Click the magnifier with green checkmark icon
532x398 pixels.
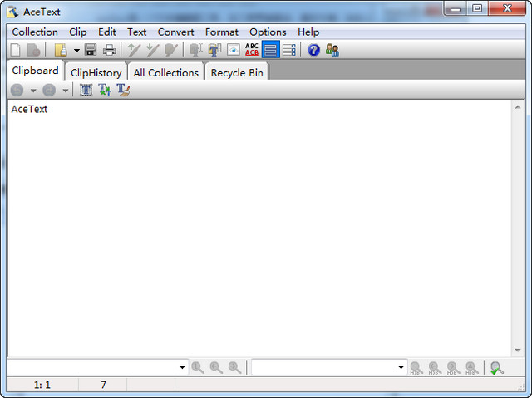tap(497, 368)
